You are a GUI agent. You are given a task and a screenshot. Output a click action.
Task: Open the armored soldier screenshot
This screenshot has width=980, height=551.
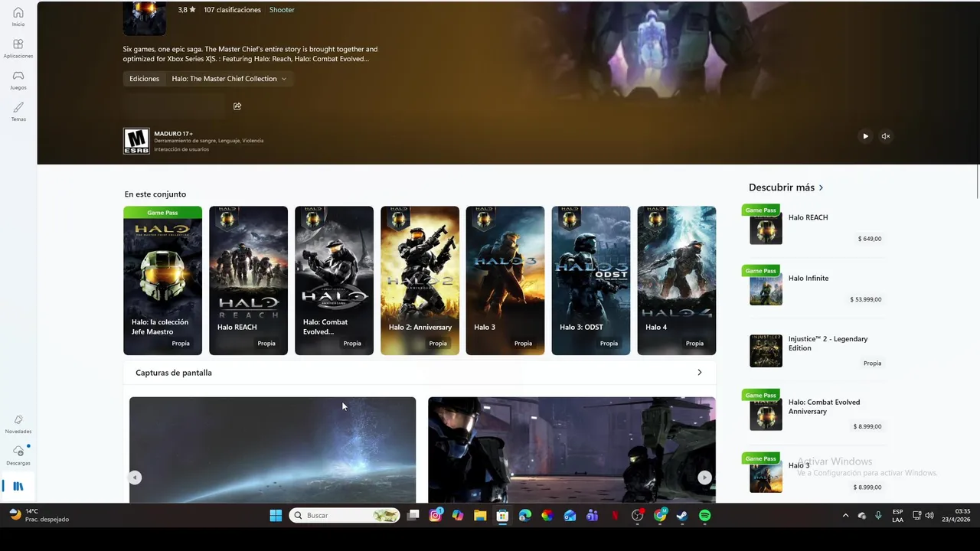pyautogui.click(x=572, y=450)
